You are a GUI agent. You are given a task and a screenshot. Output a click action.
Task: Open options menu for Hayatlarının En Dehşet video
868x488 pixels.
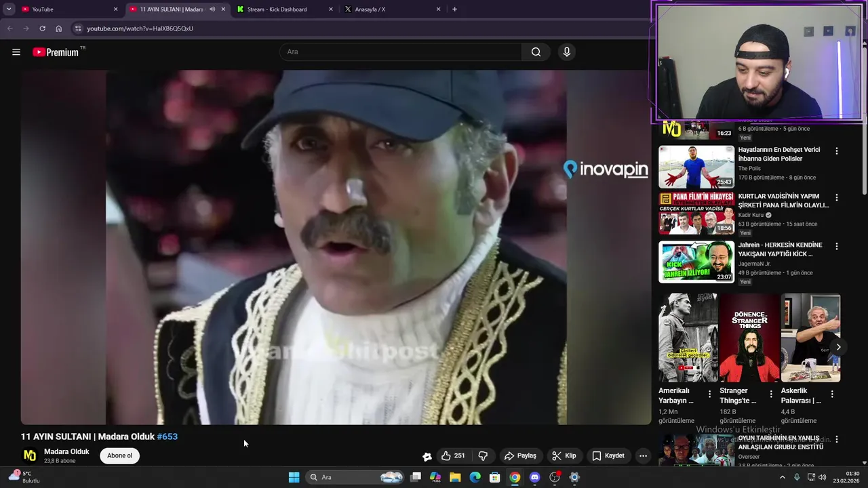coord(837,151)
